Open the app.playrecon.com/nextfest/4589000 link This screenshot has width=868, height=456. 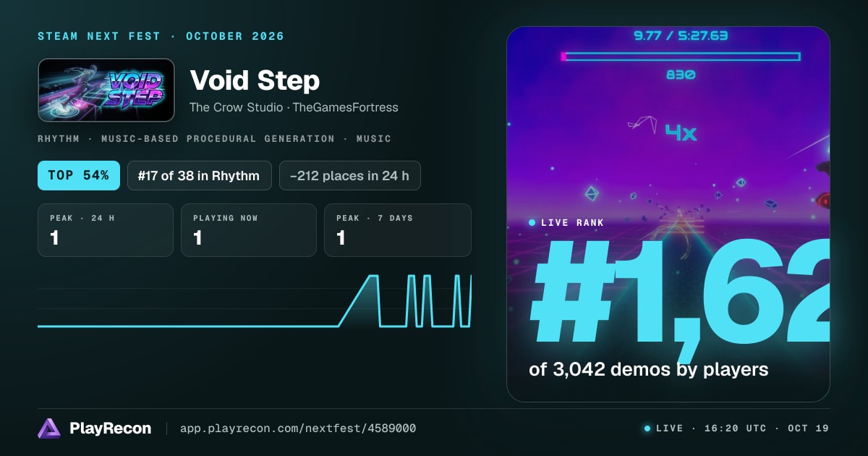tap(298, 428)
